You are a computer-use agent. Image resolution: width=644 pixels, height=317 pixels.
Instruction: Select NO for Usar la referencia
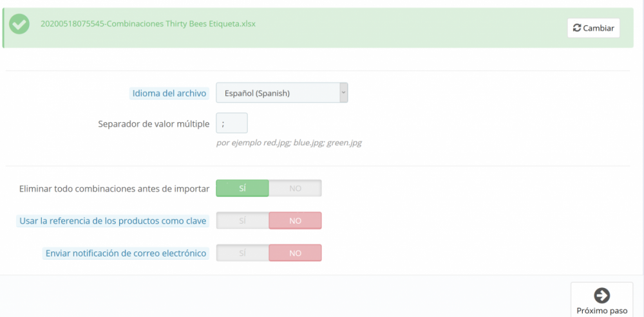(x=295, y=221)
